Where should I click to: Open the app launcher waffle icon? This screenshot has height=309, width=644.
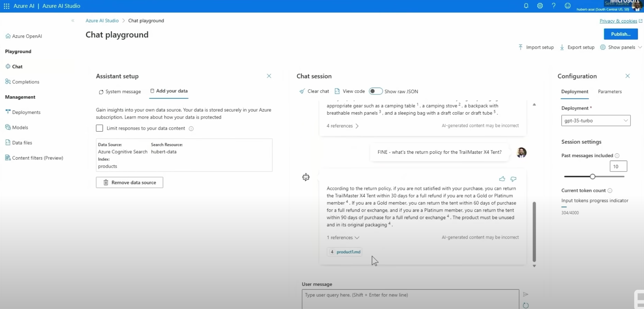click(x=6, y=6)
